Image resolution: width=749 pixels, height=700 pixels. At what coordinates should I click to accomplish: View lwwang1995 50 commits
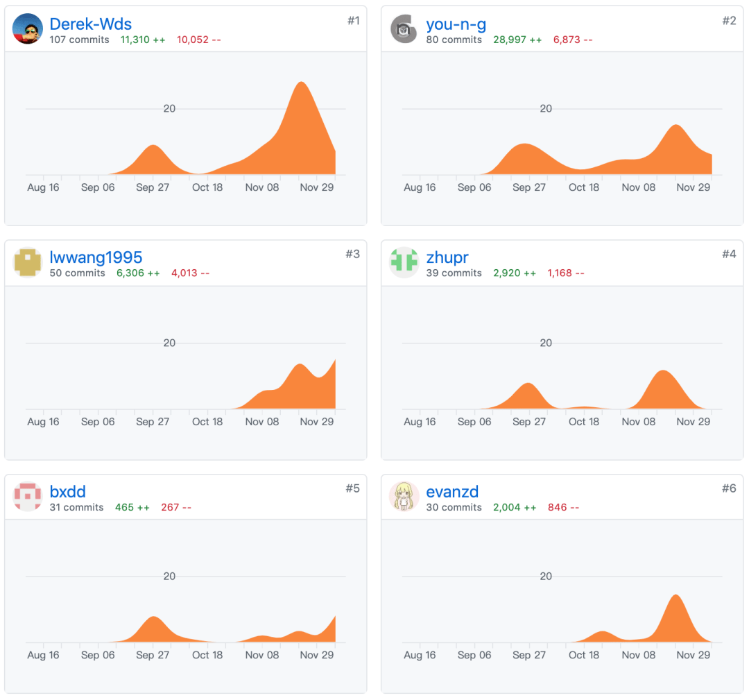pyautogui.click(x=78, y=273)
